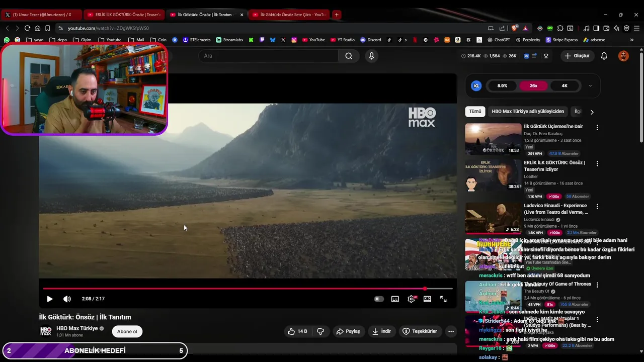
Task: Open options for ERLİK İLK GÖKTÜRK teaser video
Action: (597, 164)
